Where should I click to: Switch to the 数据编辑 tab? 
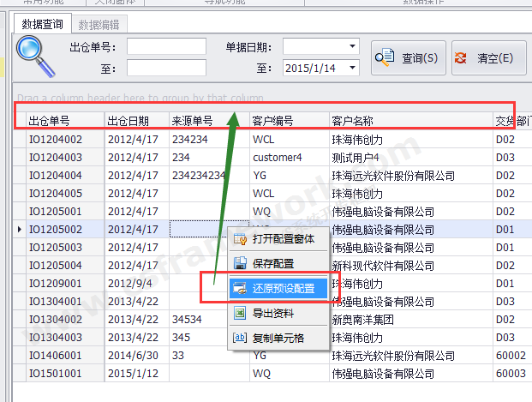click(99, 25)
